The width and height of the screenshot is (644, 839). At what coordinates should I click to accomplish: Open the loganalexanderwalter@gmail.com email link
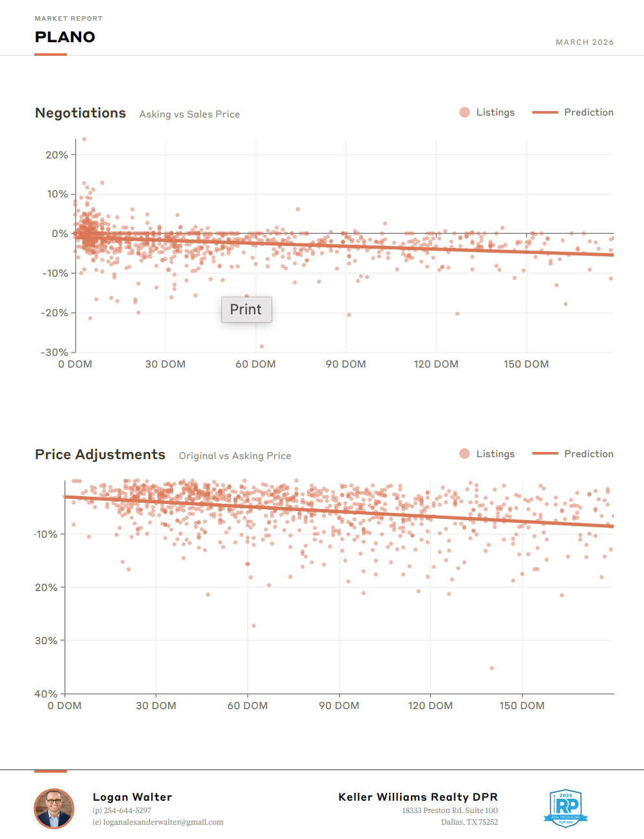pyautogui.click(x=163, y=822)
